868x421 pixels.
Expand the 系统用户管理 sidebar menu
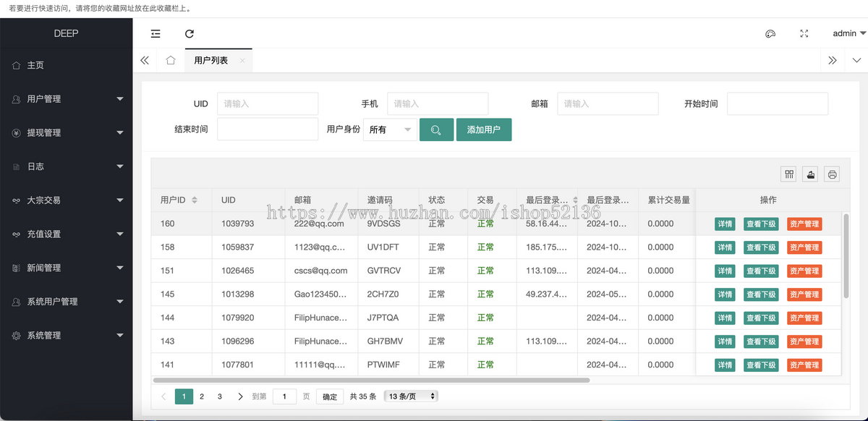(67, 302)
